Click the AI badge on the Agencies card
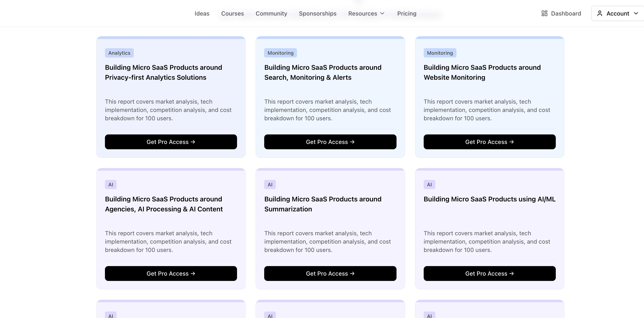Screen dimensions: 644x318 (111, 184)
